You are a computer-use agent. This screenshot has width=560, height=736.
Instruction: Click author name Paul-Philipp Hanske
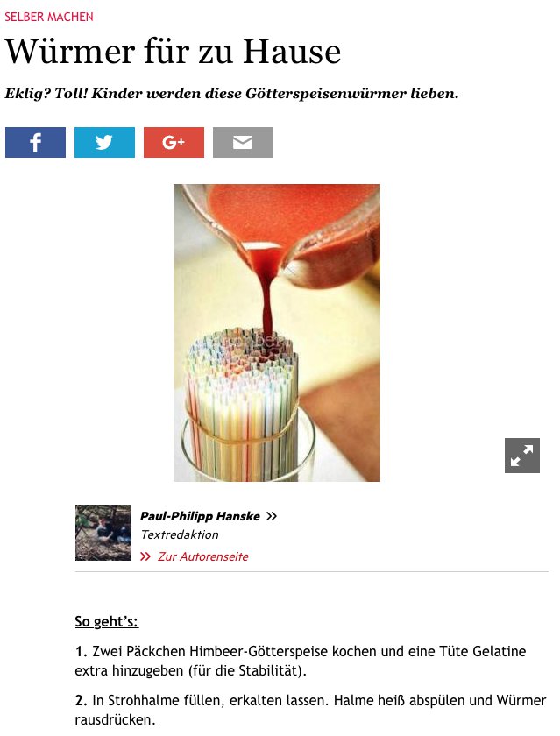200,516
